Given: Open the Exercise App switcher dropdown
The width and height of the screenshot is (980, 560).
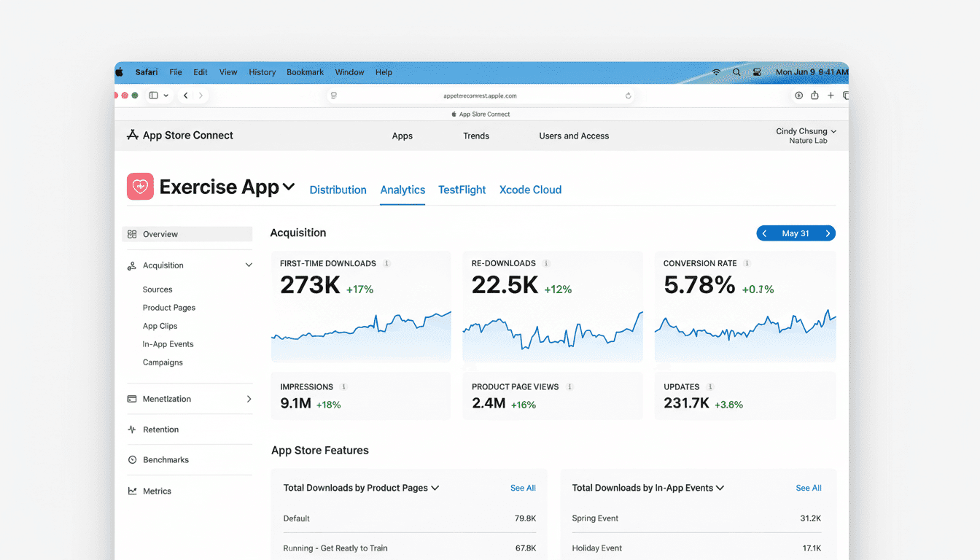Looking at the screenshot, I should [x=289, y=187].
